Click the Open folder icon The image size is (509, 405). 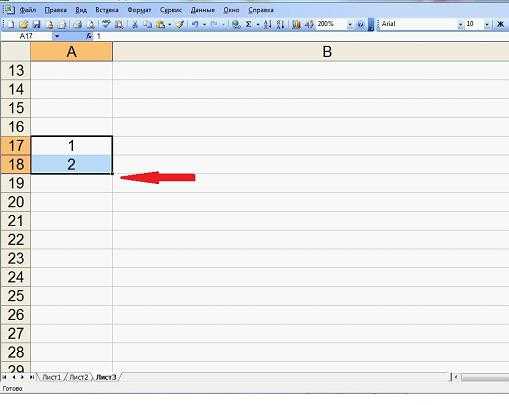click(x=23, y=24)
